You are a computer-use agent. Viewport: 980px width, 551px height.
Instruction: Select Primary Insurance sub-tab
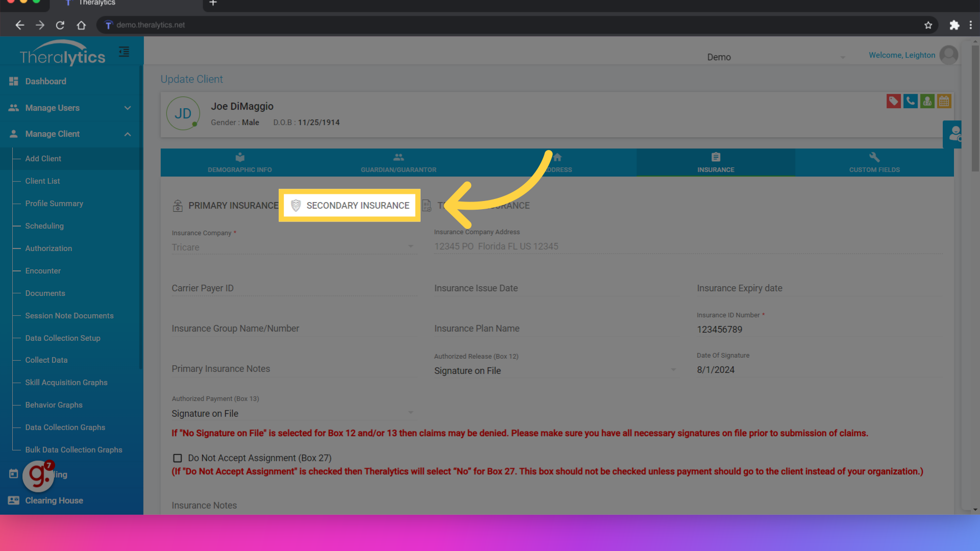(226, 206)
